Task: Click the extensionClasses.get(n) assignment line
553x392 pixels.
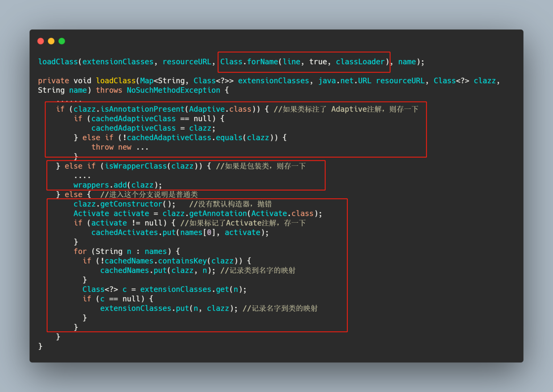Action: [165, 289]
